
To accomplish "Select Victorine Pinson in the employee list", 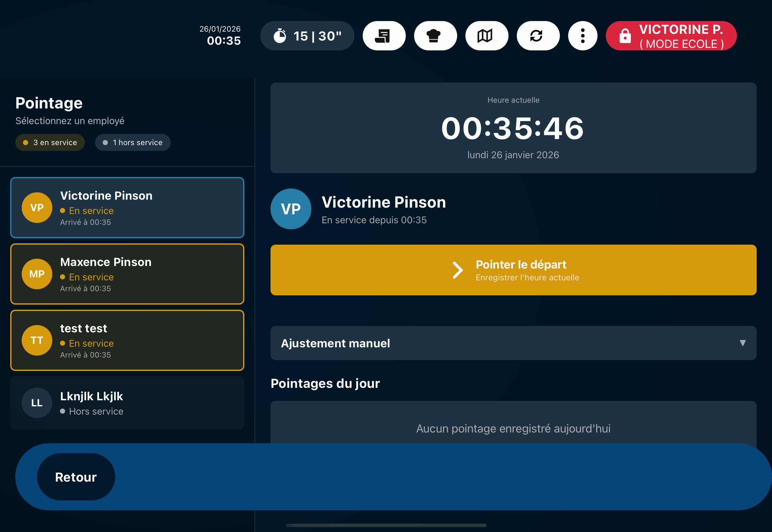I will point(127,208).
